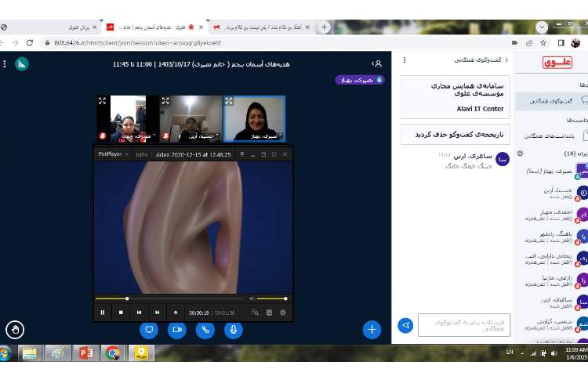The image size is (588, 376).
Task: Reload the page in Chrome
Action: click(30, 43)
